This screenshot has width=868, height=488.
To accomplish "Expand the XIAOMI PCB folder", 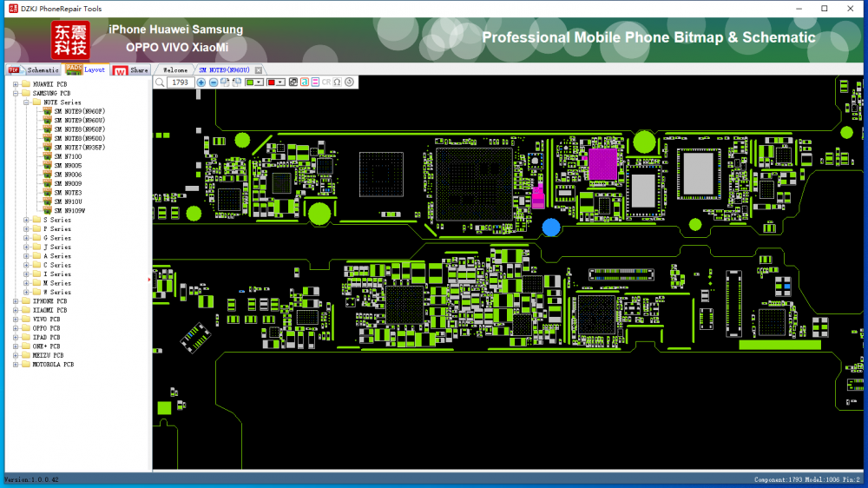I will (x=16, y=310).
